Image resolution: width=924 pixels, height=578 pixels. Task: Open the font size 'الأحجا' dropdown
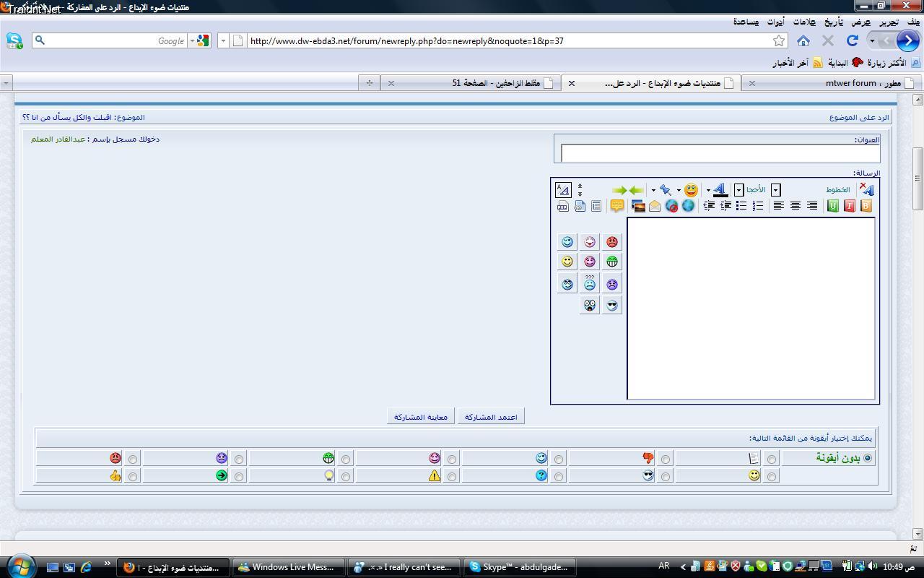click(738, 190)
